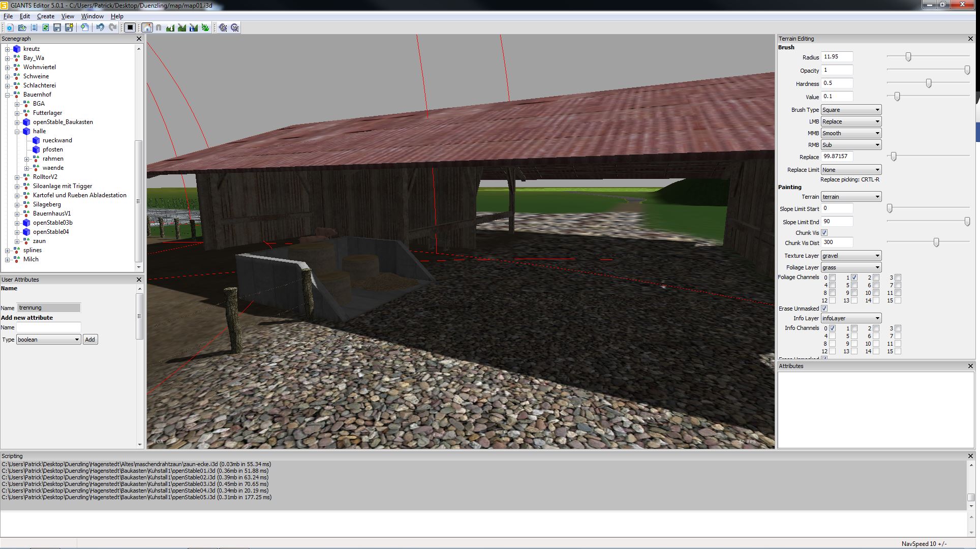The width and height of the screenshot is (980, 549).
Task: Click the New scene toolbar icon
Action: [10, 27]
